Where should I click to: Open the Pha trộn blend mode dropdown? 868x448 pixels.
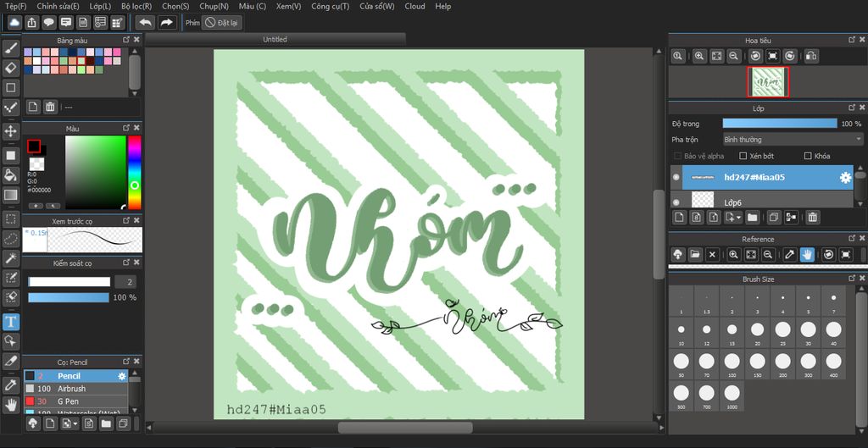tap(793, 140)
